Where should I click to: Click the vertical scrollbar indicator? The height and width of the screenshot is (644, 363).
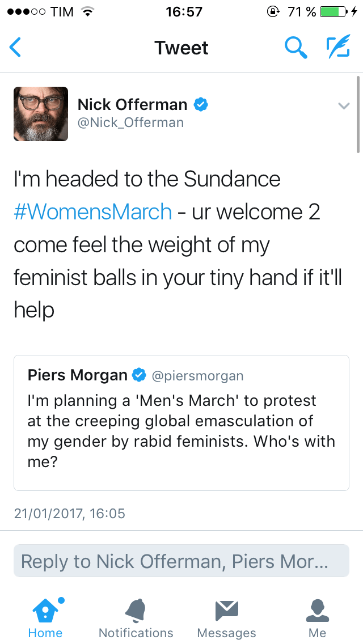pyautogui.click(x=358, y=115)
